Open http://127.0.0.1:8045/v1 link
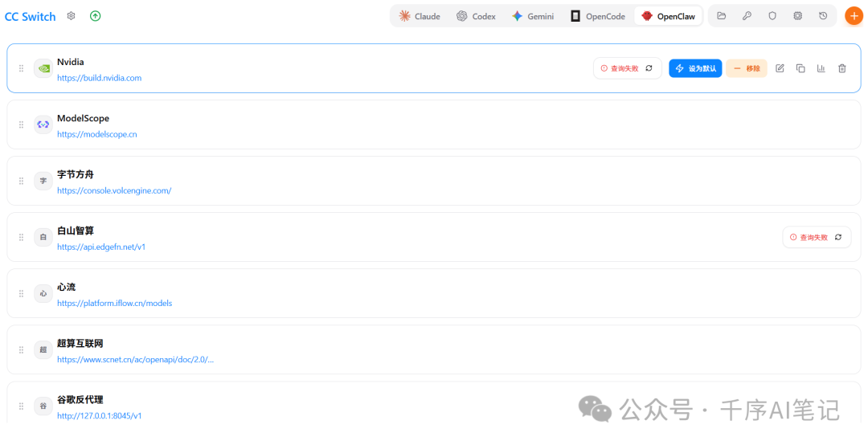Viewport: 868px width, 445px height. (99, 415)
